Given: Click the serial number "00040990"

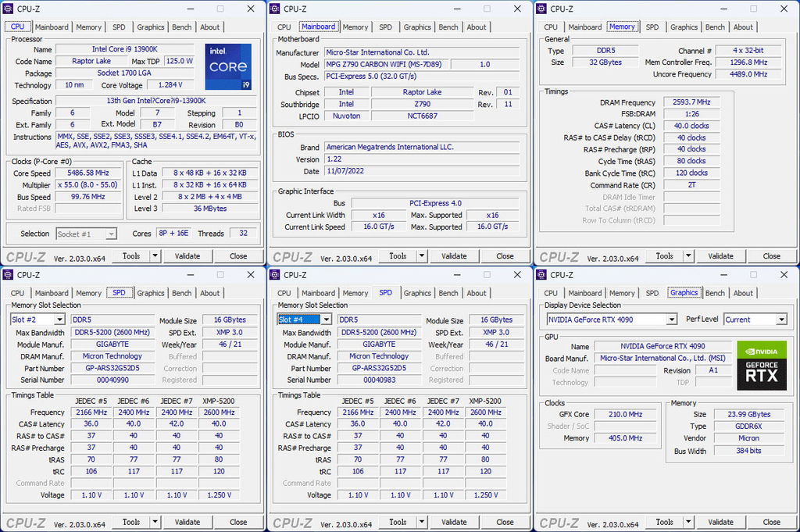Looking at the screenshot, I should coord(112,380).
